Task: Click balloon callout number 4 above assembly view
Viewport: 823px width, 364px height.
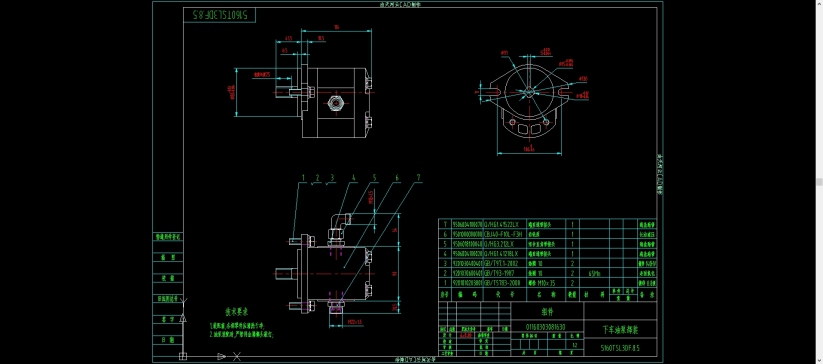Action: 354,178
